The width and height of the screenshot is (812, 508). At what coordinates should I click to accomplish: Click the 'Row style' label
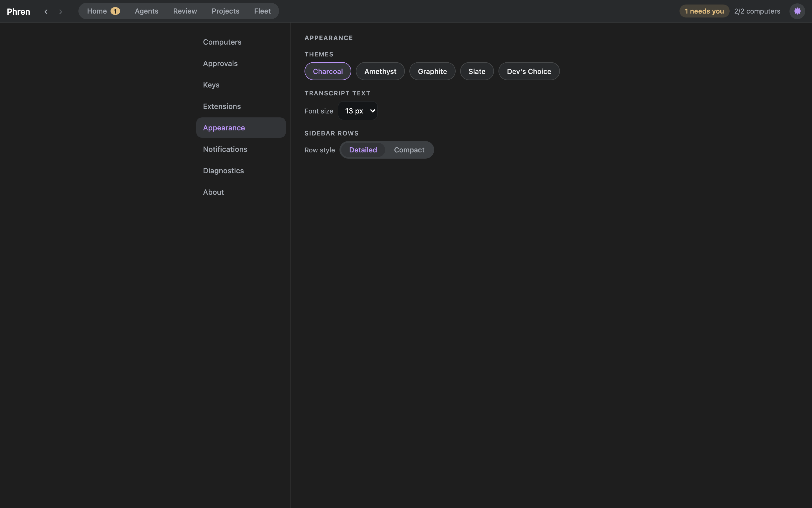tap(319, 150)
